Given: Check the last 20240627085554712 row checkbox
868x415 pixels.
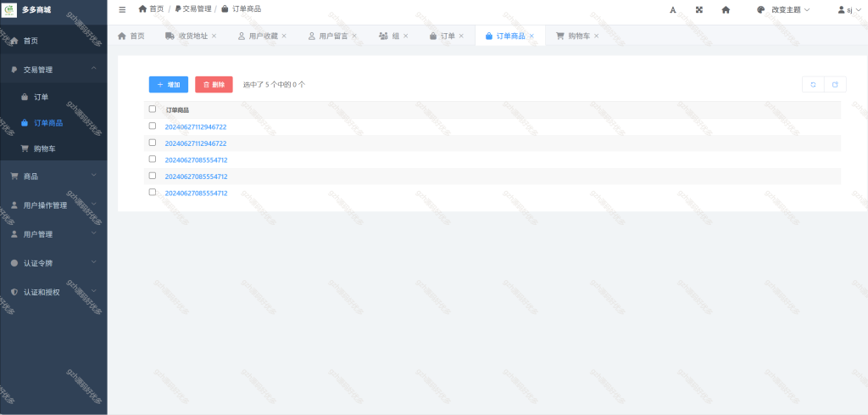Looking at the screenshot, I should pos(153,193).
